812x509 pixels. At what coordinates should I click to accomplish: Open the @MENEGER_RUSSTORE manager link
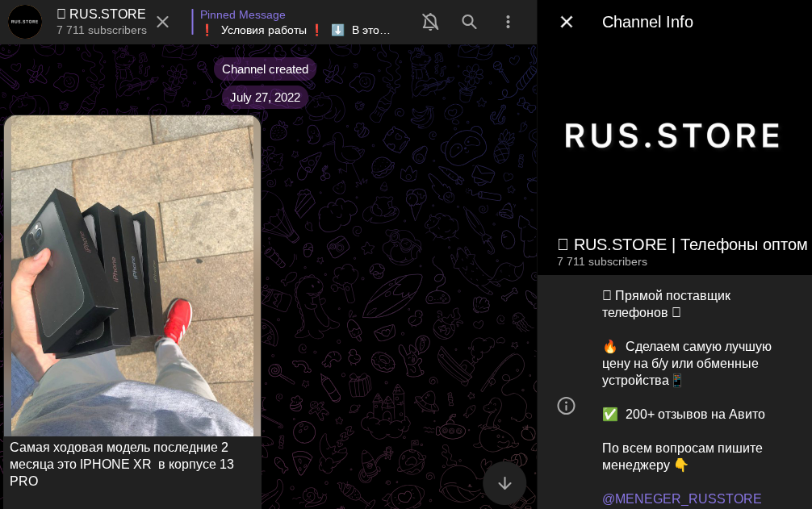tap(682, 499)
